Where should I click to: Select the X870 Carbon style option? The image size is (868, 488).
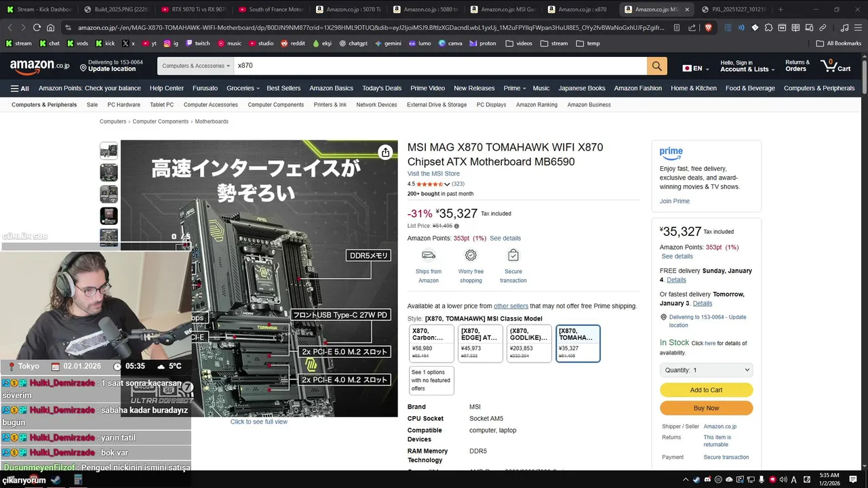[431, 344]
